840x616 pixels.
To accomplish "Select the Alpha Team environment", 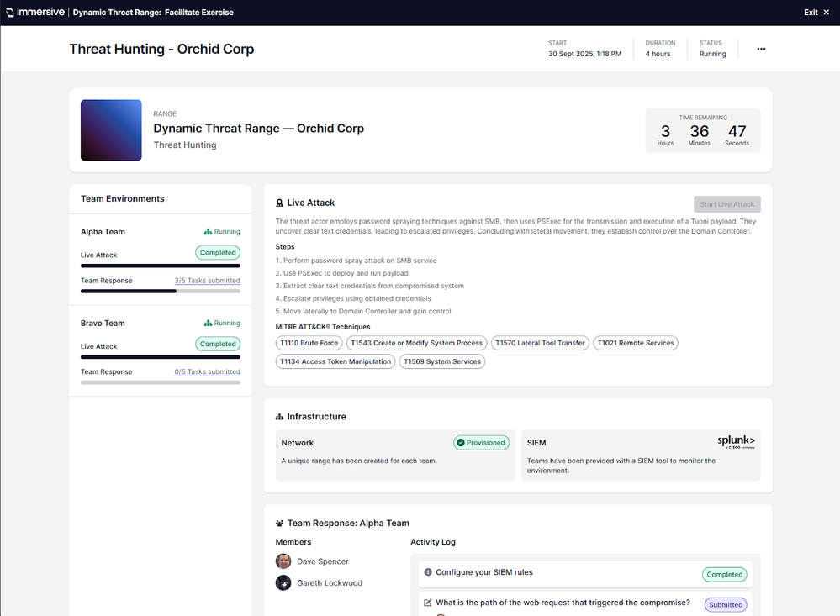I will pos(103,232).
